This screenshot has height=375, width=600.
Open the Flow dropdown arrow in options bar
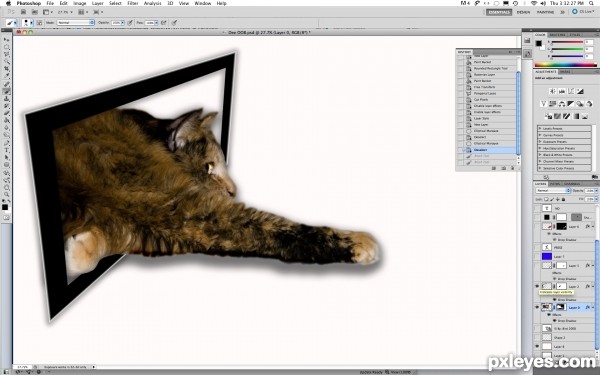(x=156, y=23)
